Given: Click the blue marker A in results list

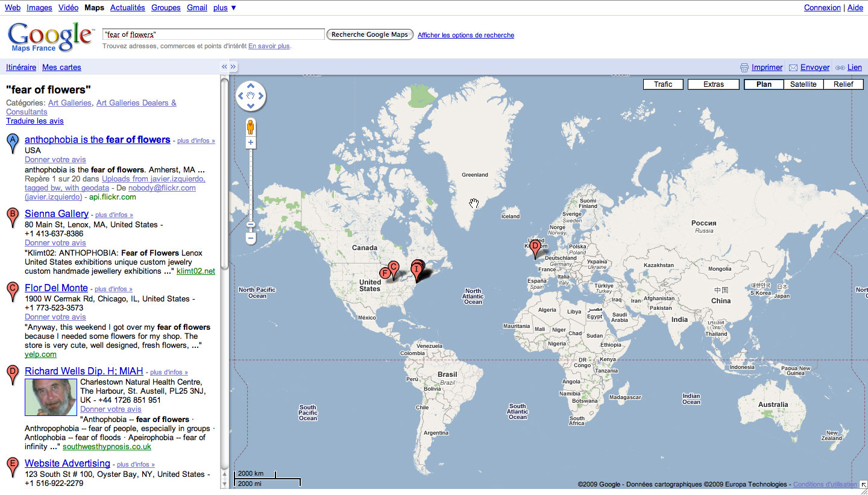Looking at the screenshot, I should coord(12,143).
